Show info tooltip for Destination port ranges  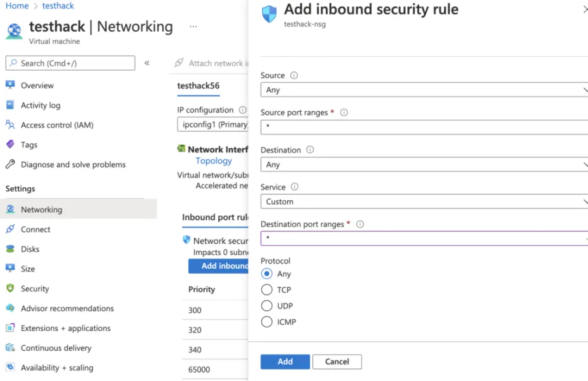[x=360, y=224]
